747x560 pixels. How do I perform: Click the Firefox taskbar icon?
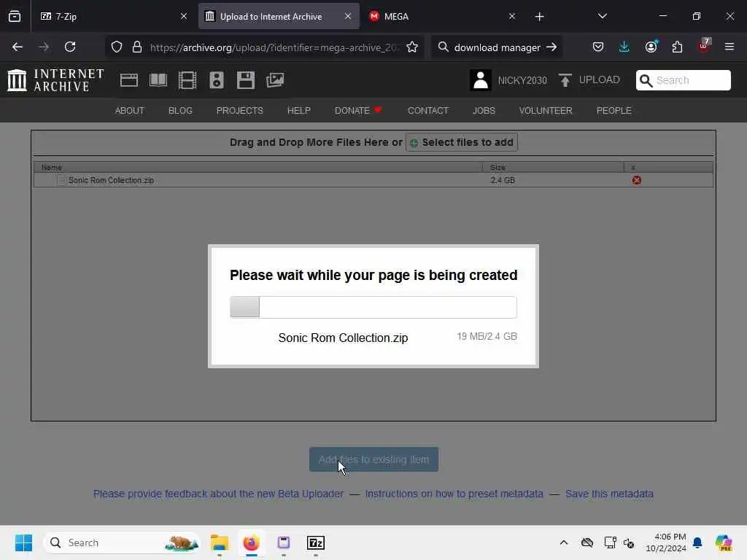tap(252, 542)
